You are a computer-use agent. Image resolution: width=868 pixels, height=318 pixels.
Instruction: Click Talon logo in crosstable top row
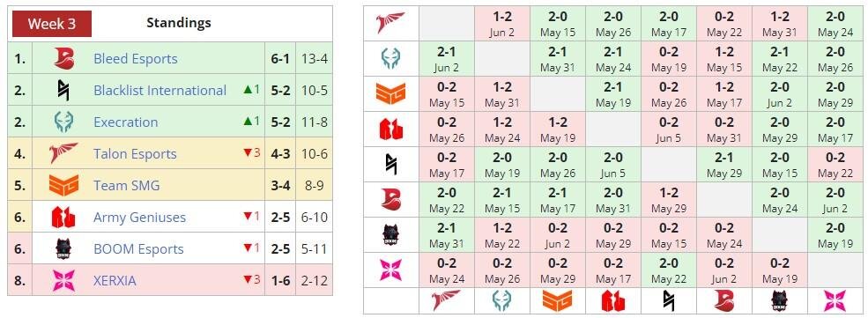tap(391, 24)
